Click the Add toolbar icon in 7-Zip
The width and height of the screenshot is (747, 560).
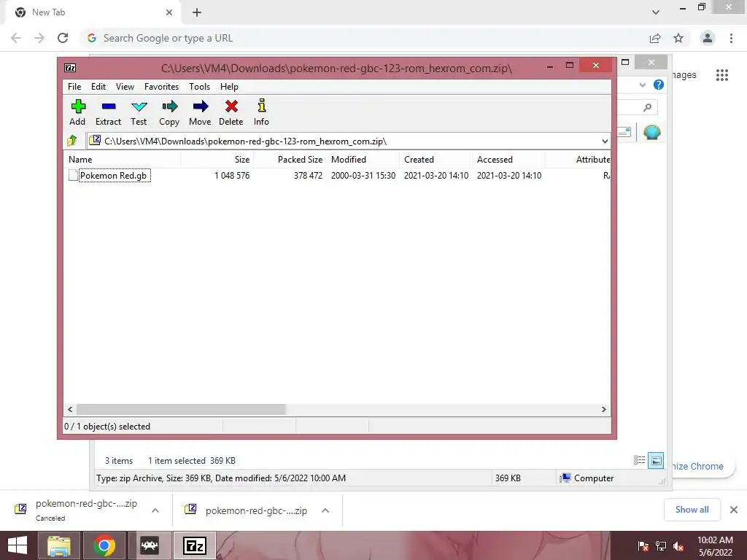coord(78,106)
